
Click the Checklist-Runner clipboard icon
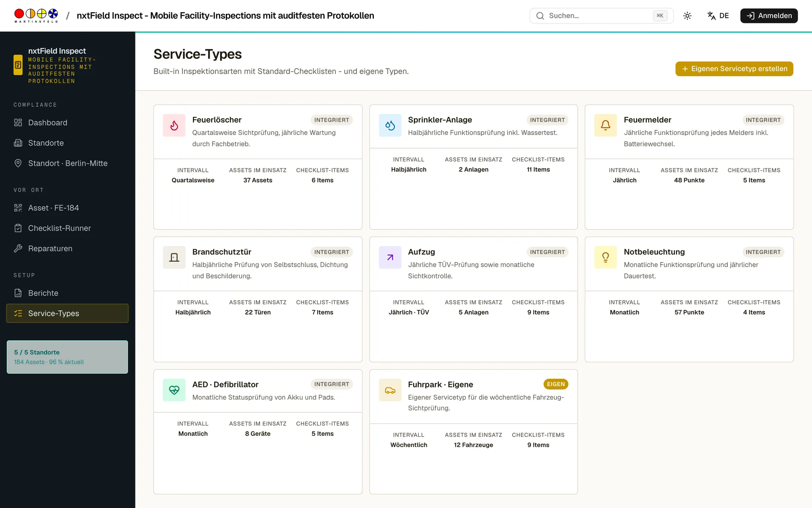18,228
